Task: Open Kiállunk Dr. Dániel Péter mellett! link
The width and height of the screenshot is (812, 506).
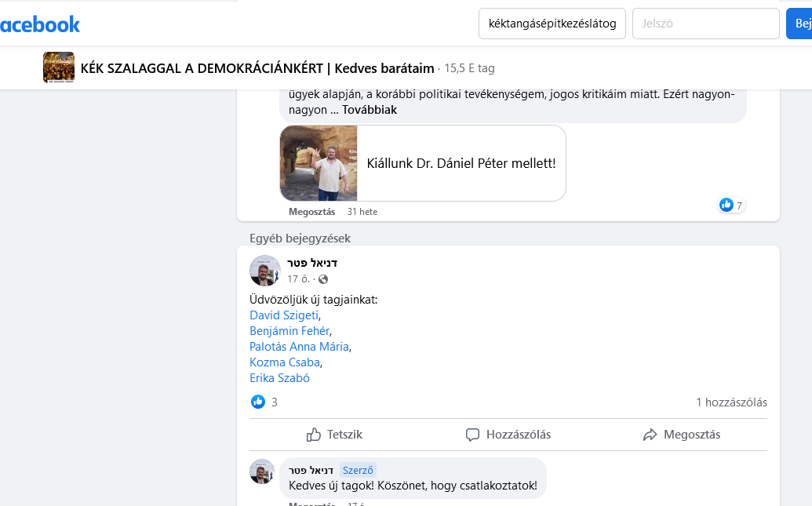Action: (x=461, y=164)
